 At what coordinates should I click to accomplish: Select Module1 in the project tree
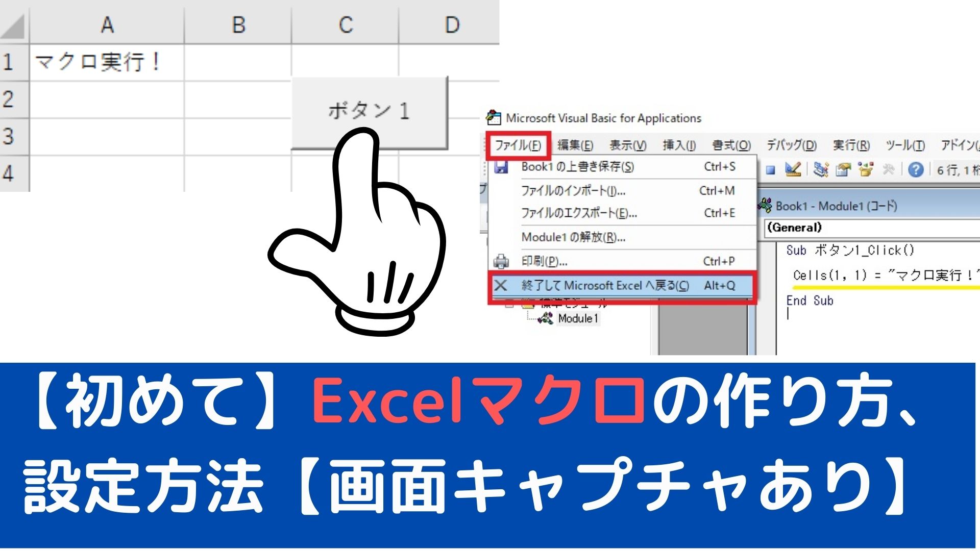pos(578,318)
